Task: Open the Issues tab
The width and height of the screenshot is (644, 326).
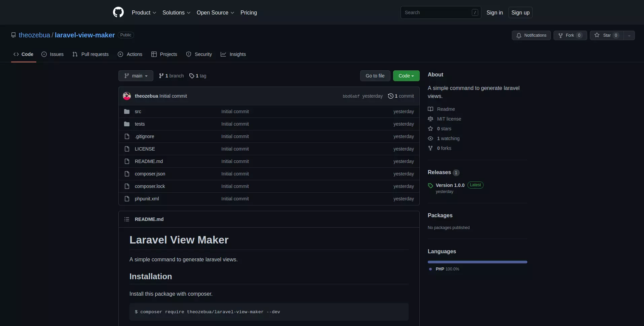Action: point(52,54)
